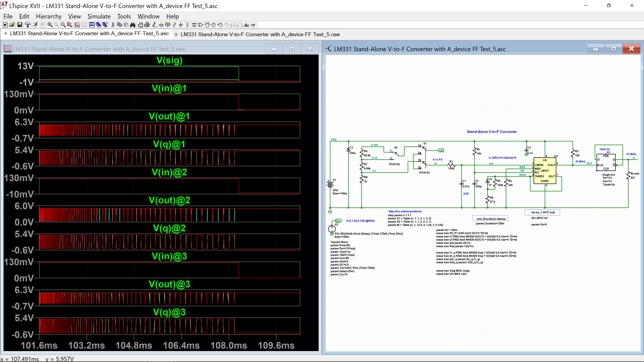
Task: Click the V(out)@1 trace label
Action: click(x=169, y=116)
